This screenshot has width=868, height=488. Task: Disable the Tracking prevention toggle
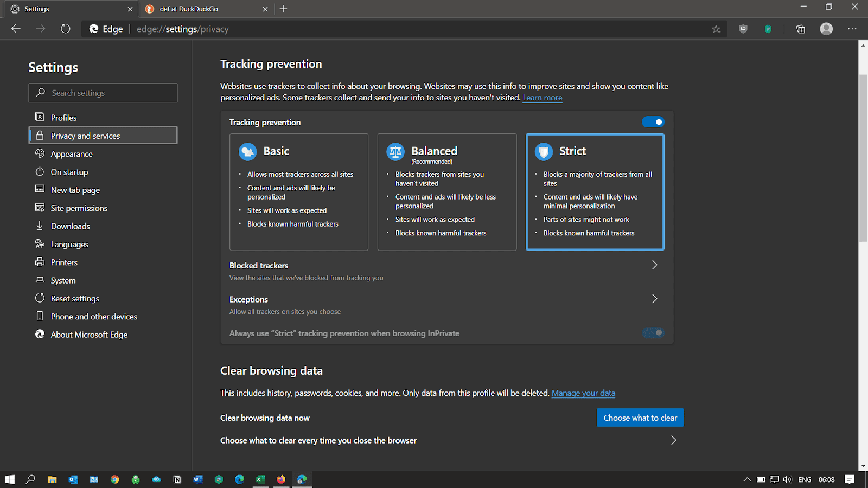(x=653, y=121)
